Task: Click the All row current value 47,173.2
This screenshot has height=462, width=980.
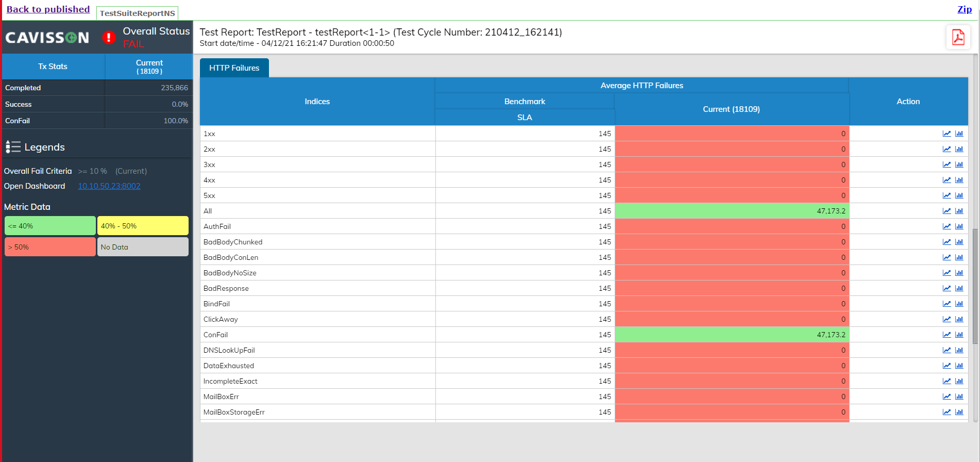Action: coord(831,211)
